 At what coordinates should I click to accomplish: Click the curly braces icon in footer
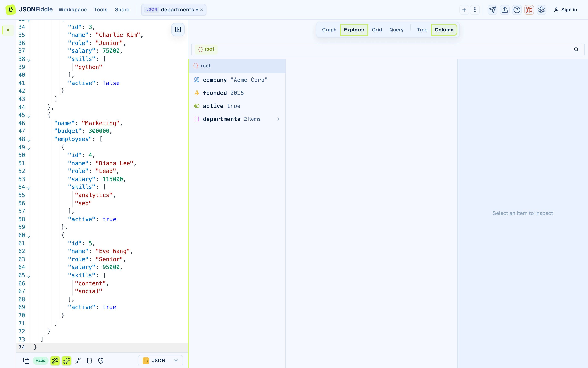point(89,360)
